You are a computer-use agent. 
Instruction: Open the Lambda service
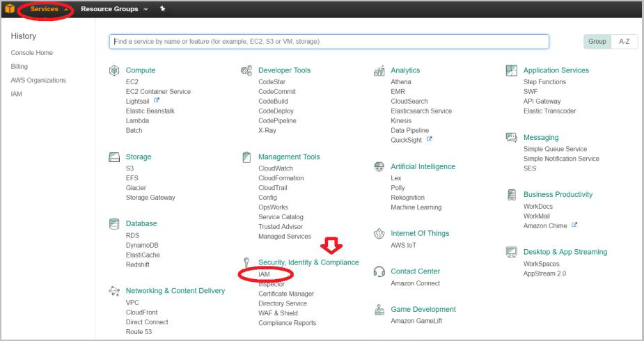tap(138, 120)
